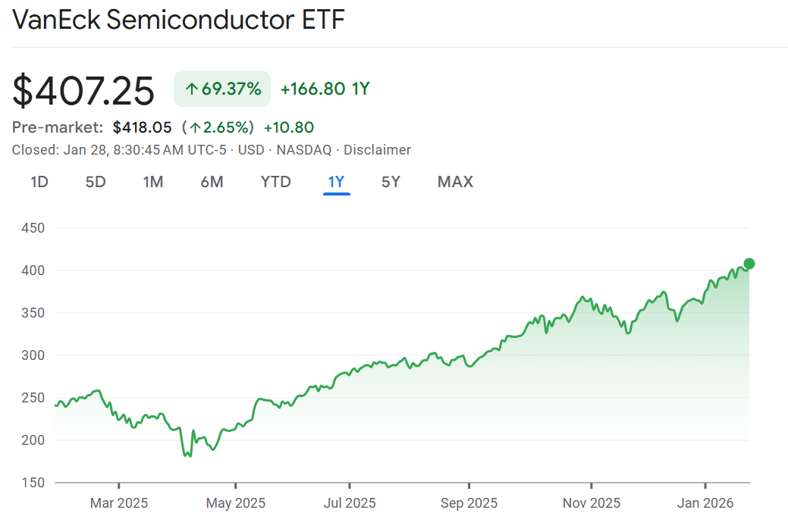Viewport: 788px width, 532px height.
Task: Click the active 1Y range tab
Action: (x=336, y=182)
